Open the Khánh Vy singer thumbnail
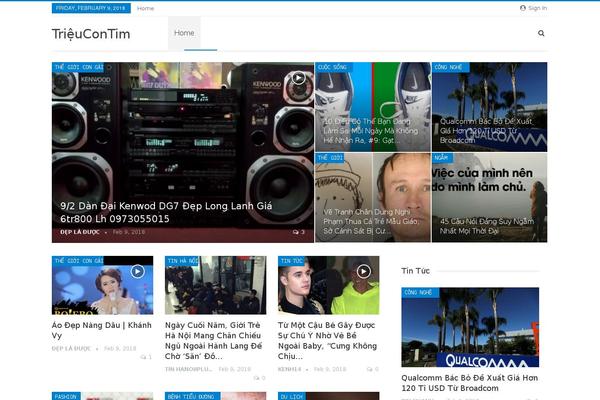This screenshot has height=400, width=600. tap(103, 285)
